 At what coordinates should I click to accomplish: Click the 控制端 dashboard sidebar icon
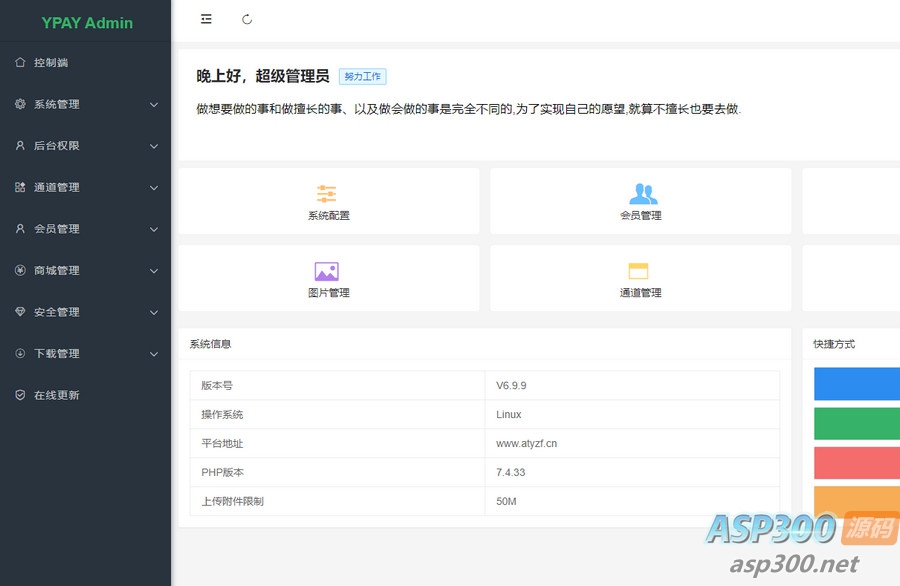pyautogui.click(x=20, y=62)
